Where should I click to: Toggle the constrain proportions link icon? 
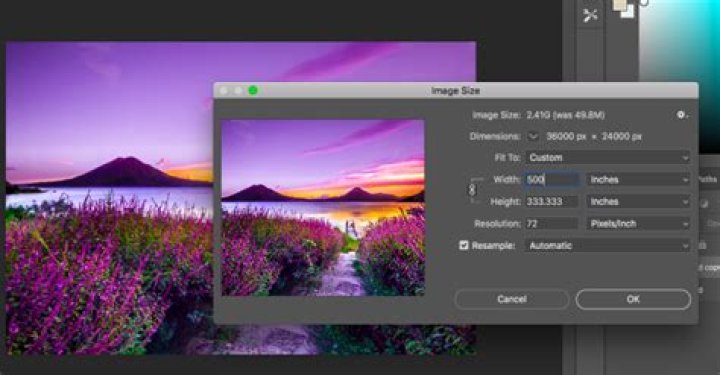click(472, 190)
